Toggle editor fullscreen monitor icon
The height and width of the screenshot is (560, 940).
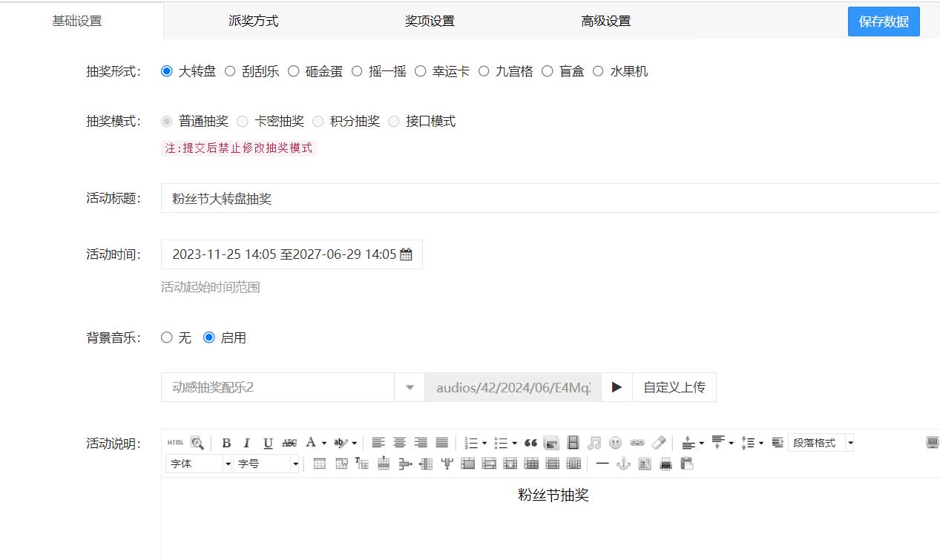(933, 443)
